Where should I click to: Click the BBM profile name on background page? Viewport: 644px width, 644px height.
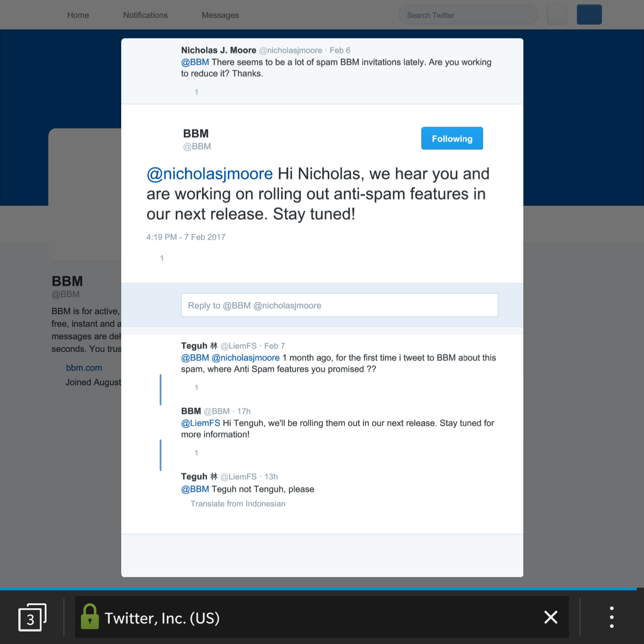[x=67, y=281]
